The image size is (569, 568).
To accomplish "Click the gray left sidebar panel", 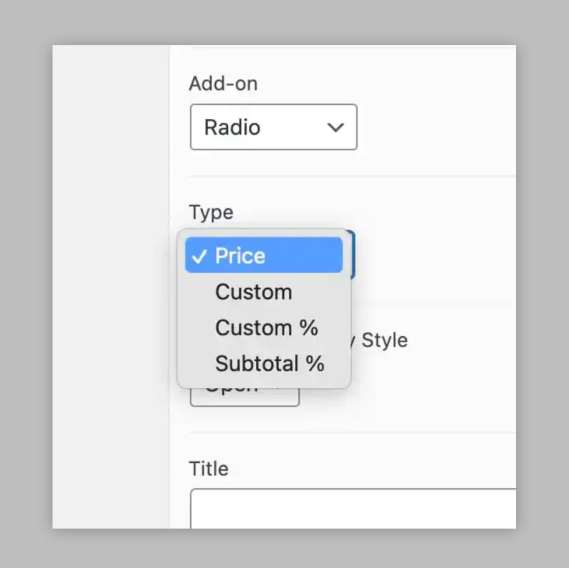I will pos(111,287).
